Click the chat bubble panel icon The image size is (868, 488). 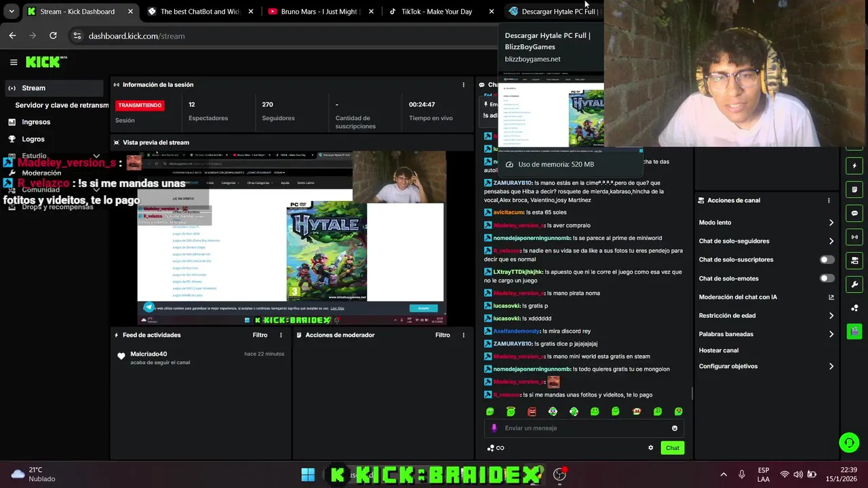854,213
